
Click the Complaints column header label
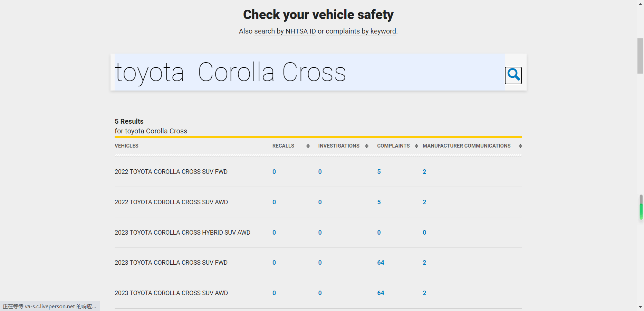(x=393, y=146)
